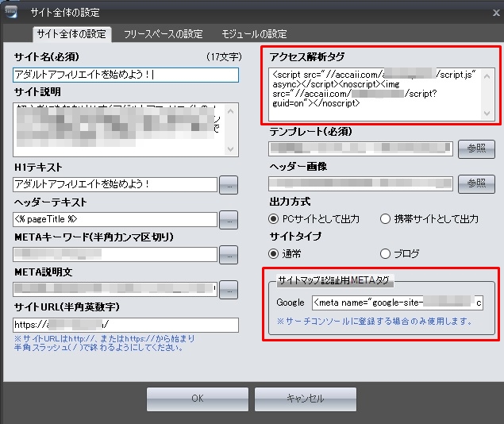Close the サイト全体の設定 dialog window

click(496, 13)
